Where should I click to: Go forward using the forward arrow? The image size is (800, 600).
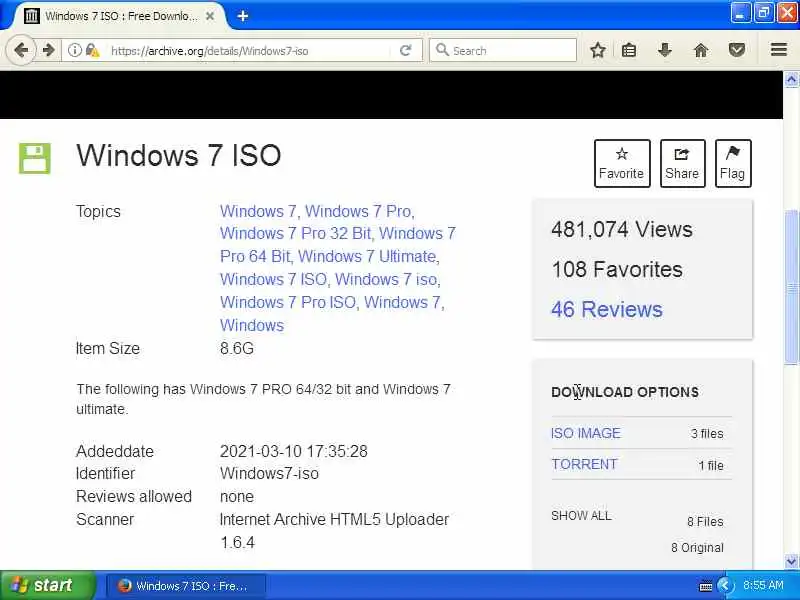tap(48, 50)
